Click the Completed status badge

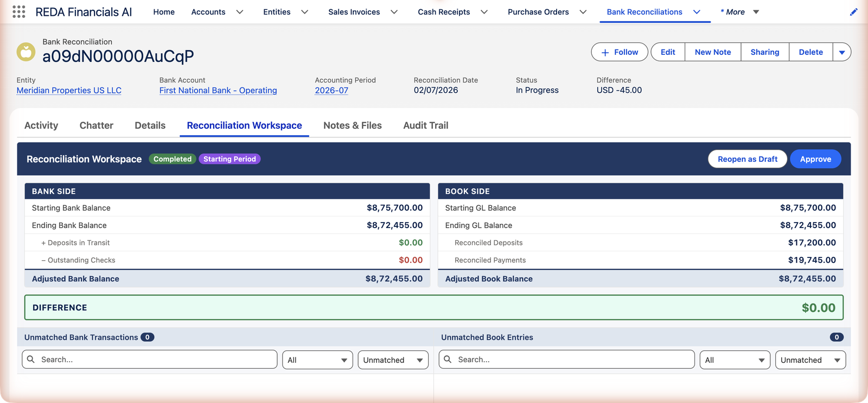coord(173,159)
